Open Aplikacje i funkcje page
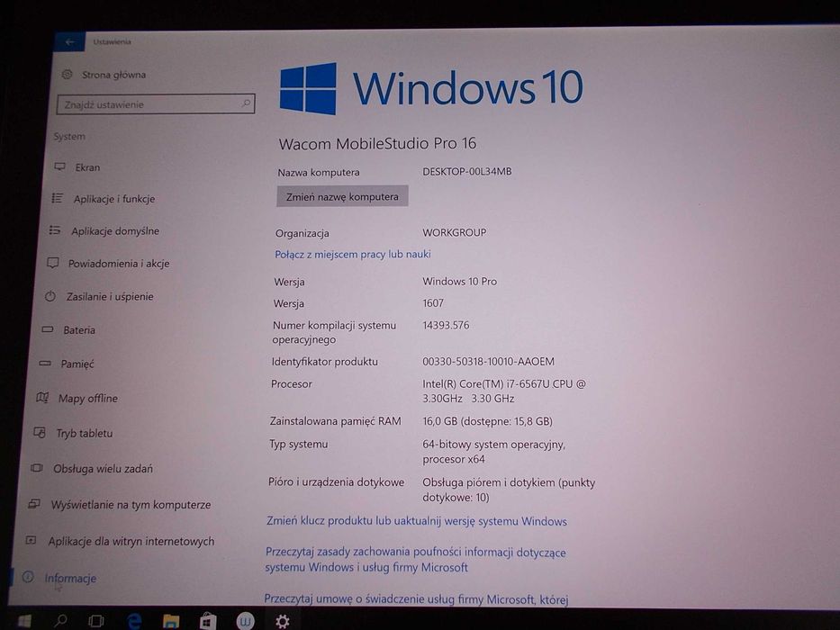840x630 pixels. pos(114,199)
